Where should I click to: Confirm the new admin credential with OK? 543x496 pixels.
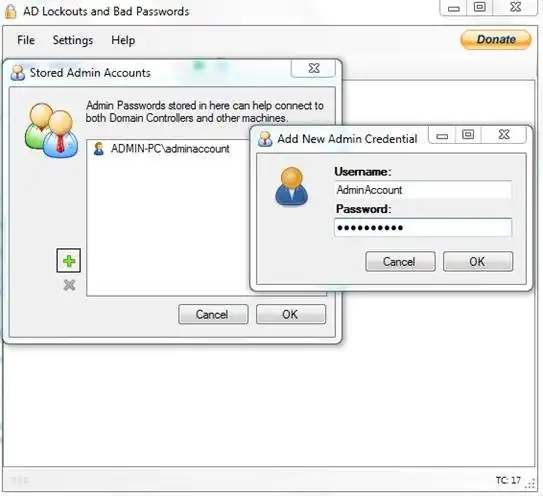click(478, 261)
